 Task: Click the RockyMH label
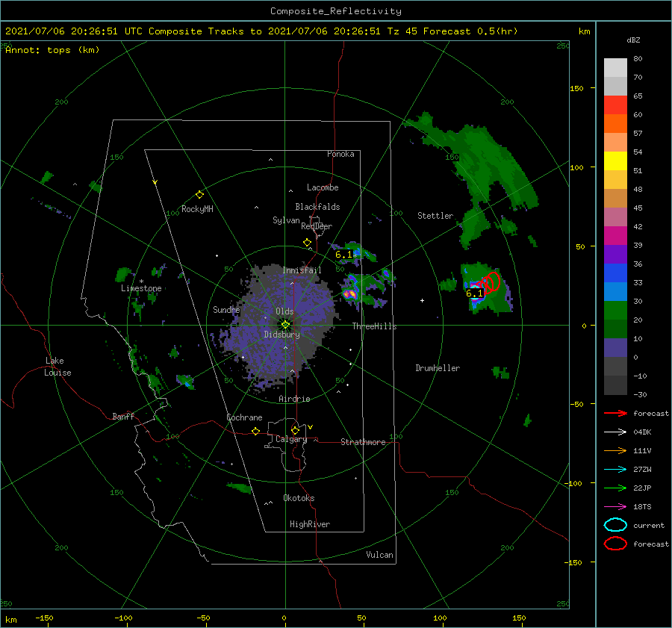point(197,209)
